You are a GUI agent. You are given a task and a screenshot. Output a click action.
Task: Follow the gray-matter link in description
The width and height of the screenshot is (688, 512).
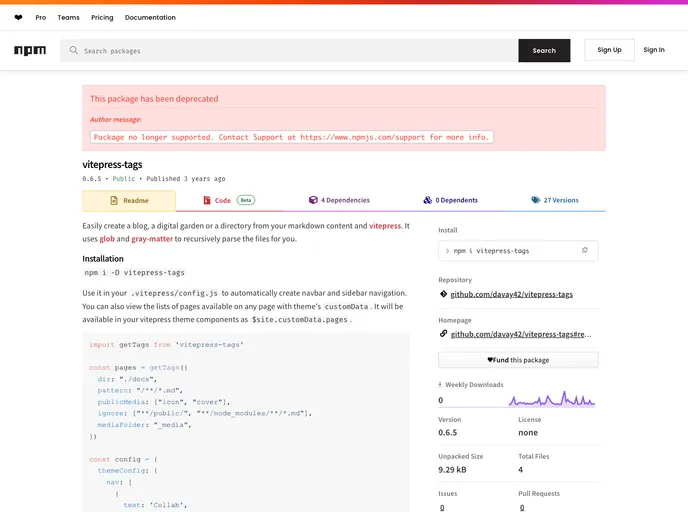pyautogui.click(x=152, y=239)
